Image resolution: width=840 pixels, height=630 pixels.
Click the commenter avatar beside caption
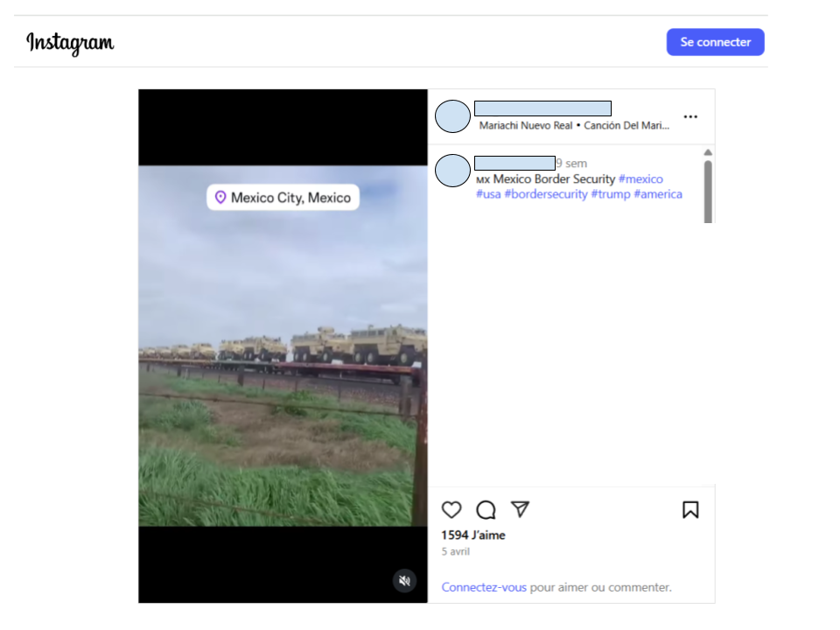(452, 171)
